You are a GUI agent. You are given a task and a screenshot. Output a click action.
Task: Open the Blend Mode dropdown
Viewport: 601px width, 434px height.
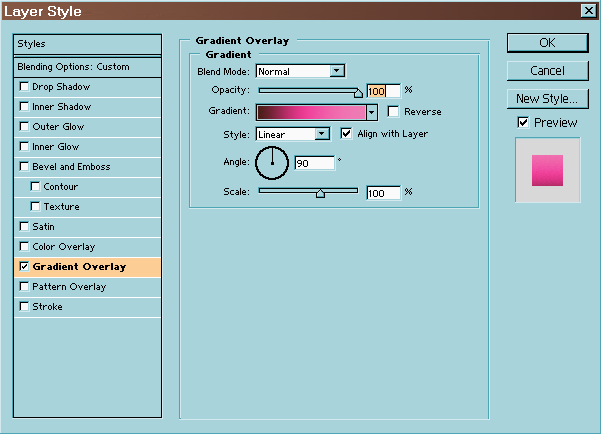[x=337, y=70]
